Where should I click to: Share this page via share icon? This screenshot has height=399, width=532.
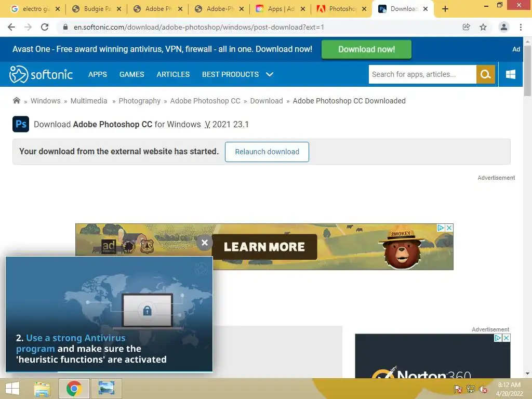[466, 27]
